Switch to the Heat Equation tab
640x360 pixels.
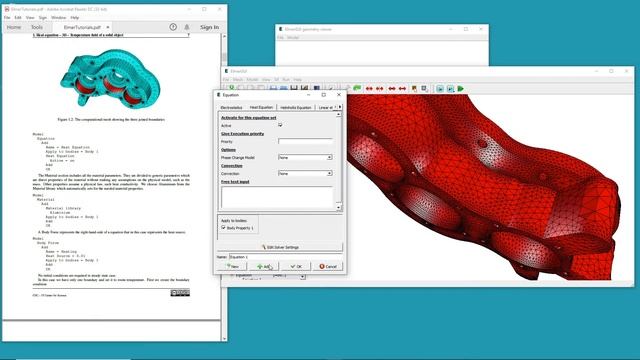261,107
